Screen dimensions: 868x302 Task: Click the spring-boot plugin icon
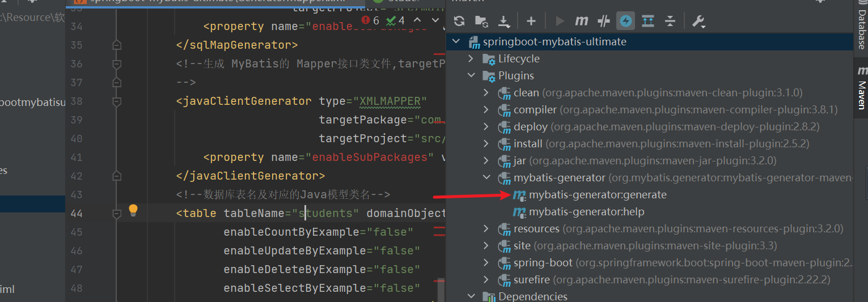504,263
